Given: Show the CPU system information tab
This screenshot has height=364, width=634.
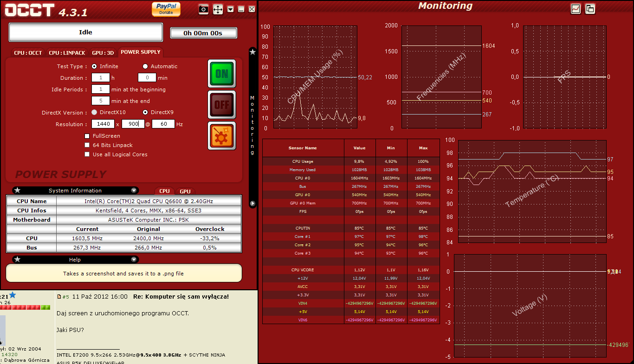Looking at the screenshot, I should (x=165, y=191).
